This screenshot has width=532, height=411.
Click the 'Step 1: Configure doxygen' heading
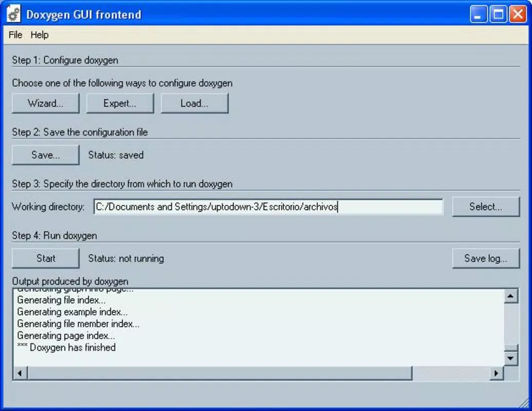(65, 60)
